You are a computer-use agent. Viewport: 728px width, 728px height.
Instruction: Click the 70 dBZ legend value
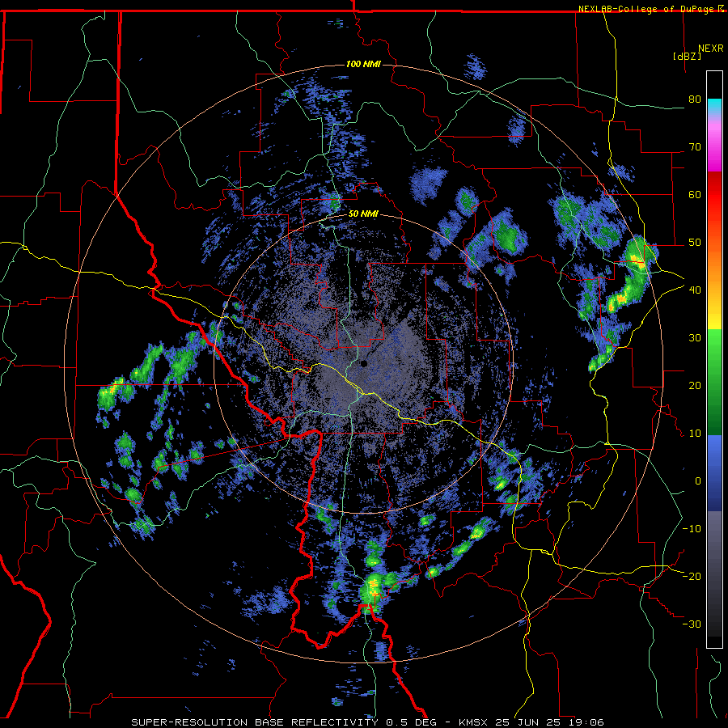tap(695, 147)
